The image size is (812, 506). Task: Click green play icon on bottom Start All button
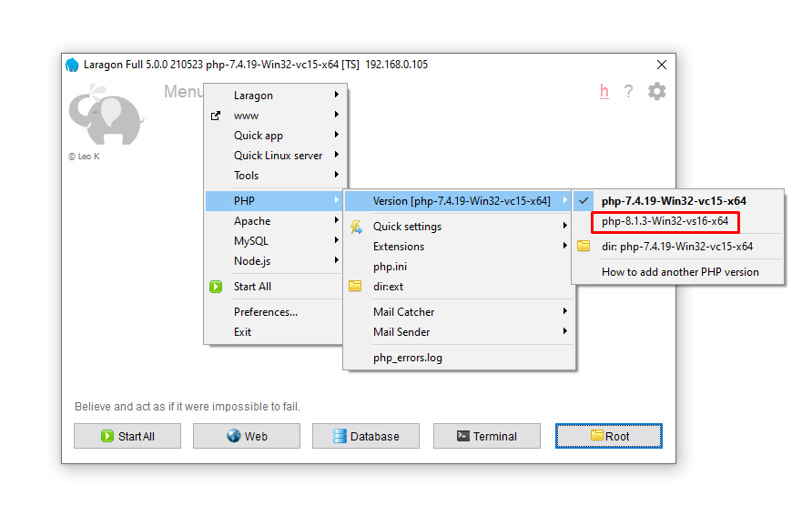(x=107, y=436)
